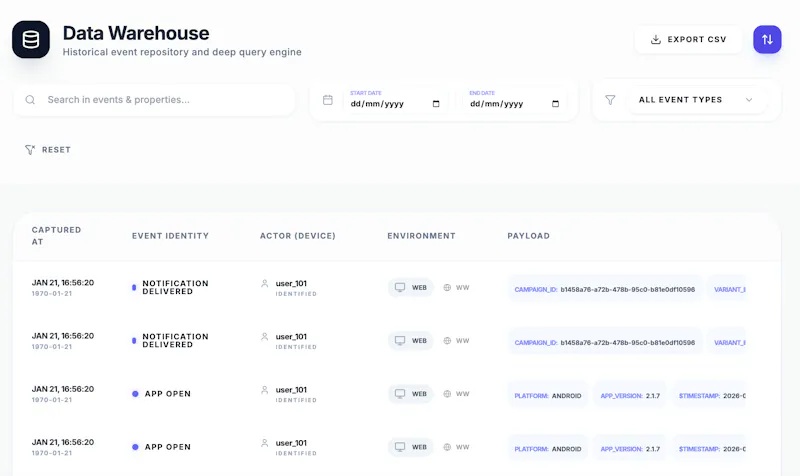Click the download icon in Export CSV
The width and height of the screenshot is (800, 476).
point(656,39)
